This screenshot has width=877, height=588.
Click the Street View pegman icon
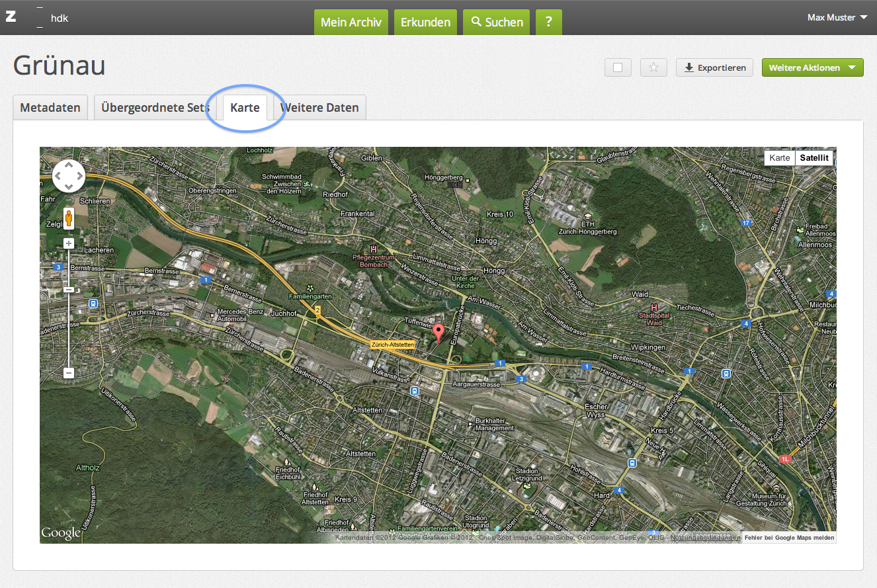69,218
